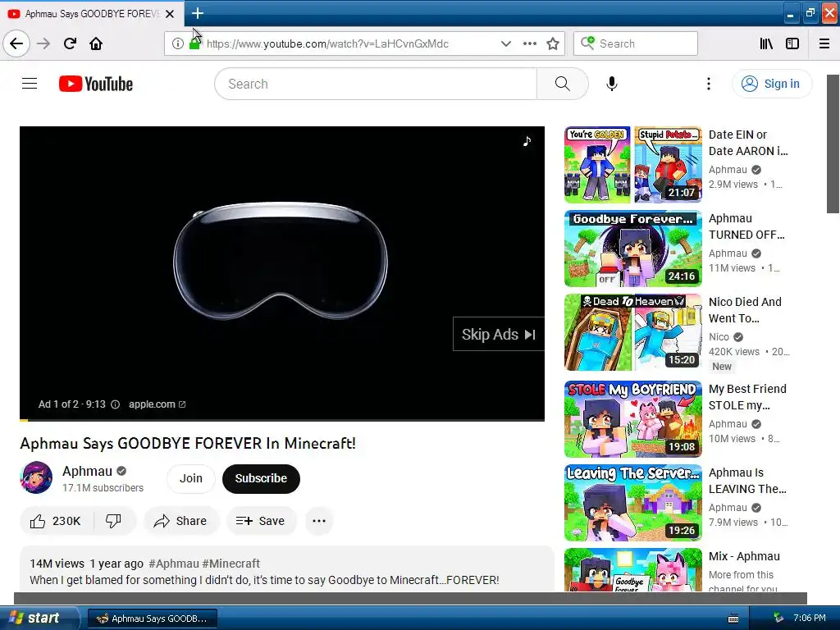Start voice search with the microphone icon
The height and width of the screenshot is (630, 840).
(x=611, y=84)
